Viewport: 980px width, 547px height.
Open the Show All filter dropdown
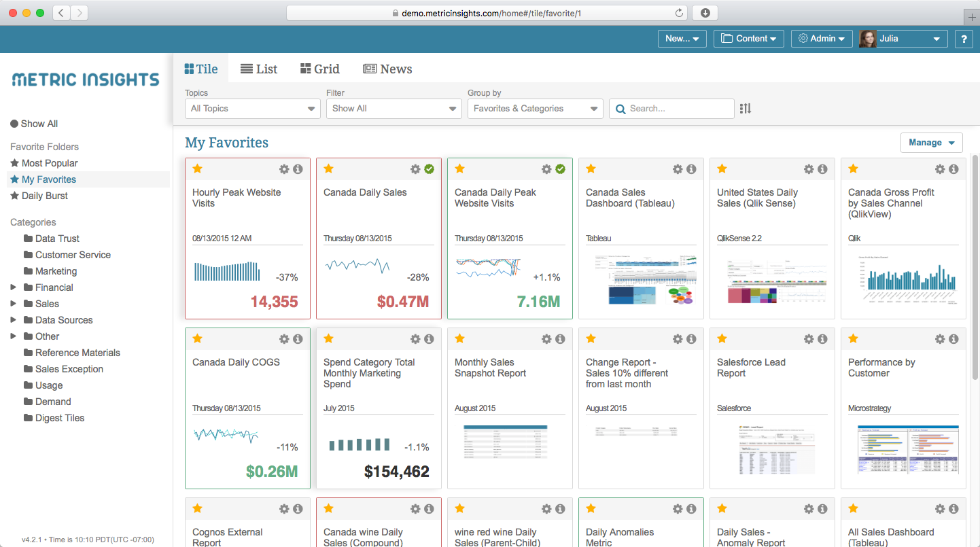[394, 109]
